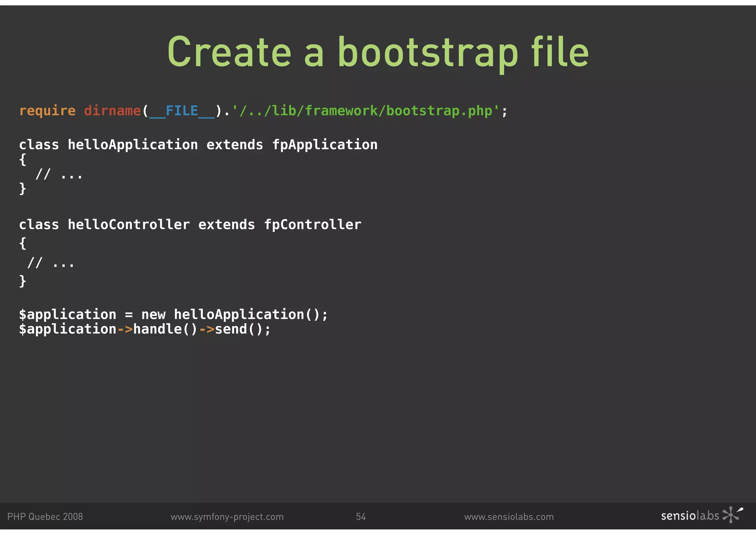The height and width of the screenshot is (535, 756).
Task: Click the first orange arrow operator
Action: [x=125, y=329]
